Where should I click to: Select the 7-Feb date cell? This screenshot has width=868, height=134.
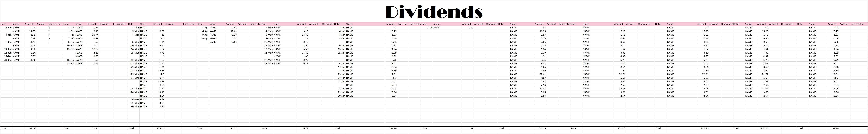click(69, 38)
